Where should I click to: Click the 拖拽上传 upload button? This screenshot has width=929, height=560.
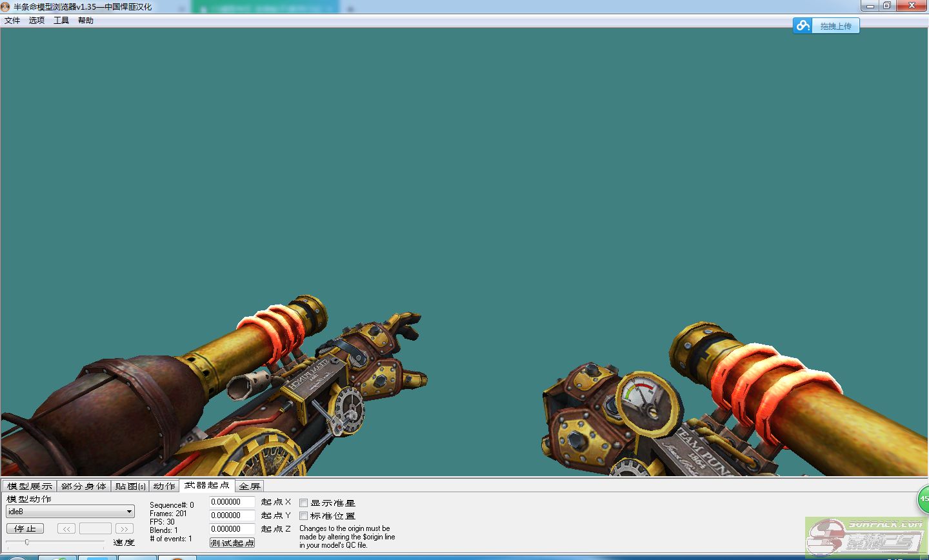pyautogui.click(x=835, y=26)
